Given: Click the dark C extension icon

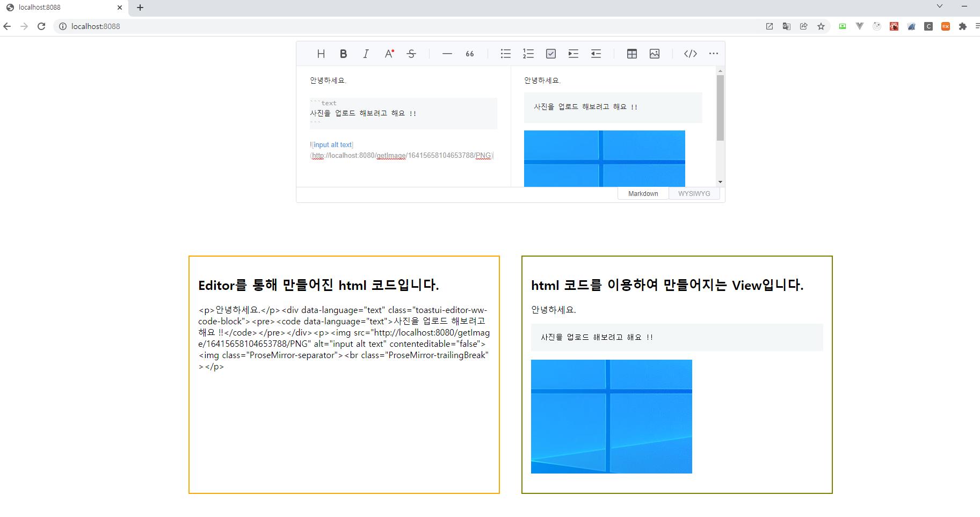Looking at the screenshot, I should click(x=928, y=26).
